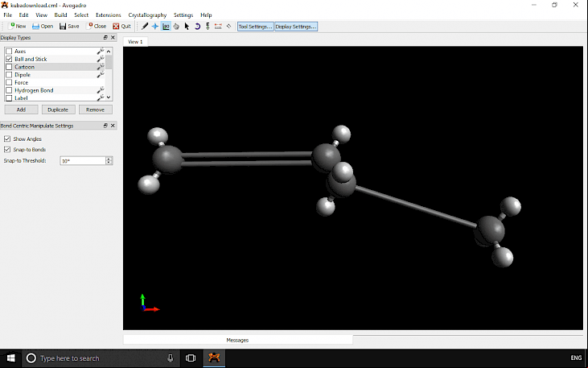Viewport: 588px width, 368px height.
Task: Click Open file toolbar button
Action: pyautogui.click(x=43, y=27)
